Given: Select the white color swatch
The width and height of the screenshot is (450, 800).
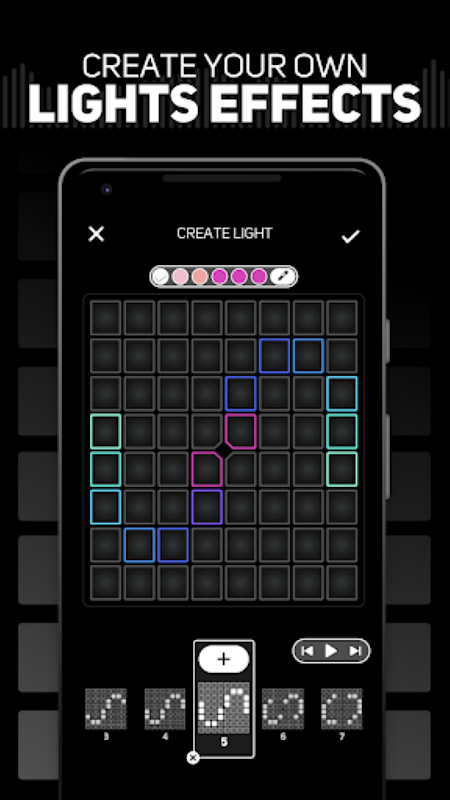Looking at the screenshot, I should pyautogui.click(x=160, y=277).
